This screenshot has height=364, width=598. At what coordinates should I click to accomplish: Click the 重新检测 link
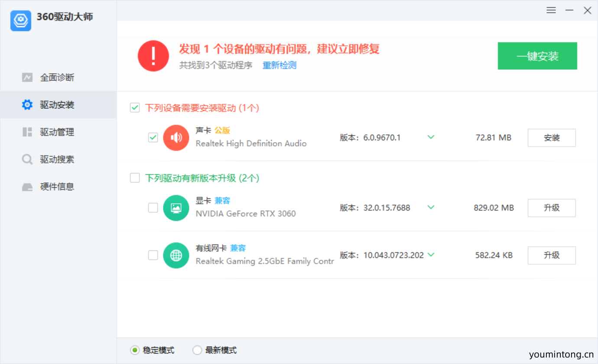coord(279,65)
